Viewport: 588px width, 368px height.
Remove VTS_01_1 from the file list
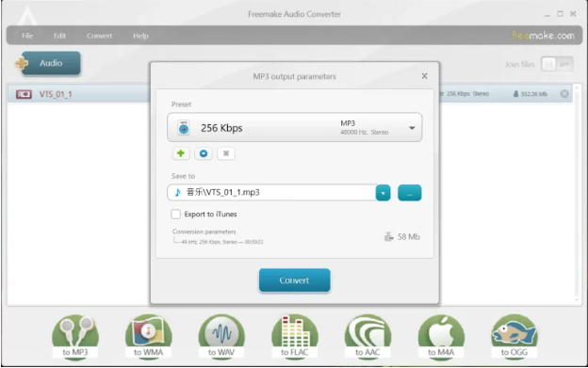(x=564, y=94)
